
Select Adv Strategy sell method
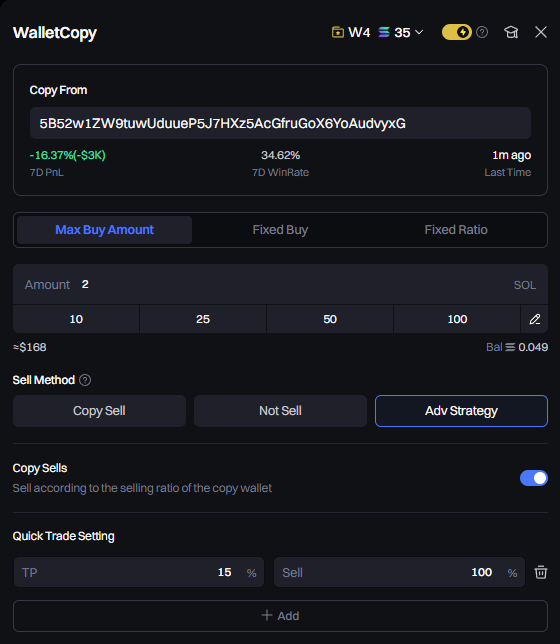point(461,411)
